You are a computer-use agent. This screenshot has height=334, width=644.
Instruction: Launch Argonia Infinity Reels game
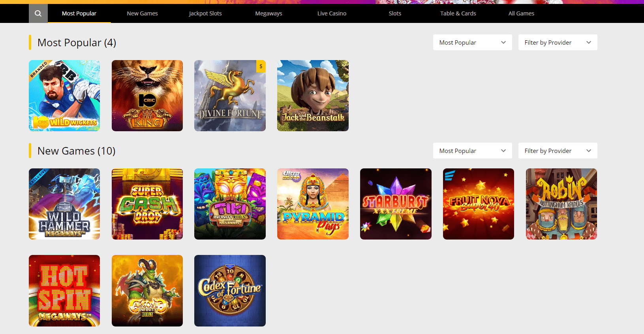(147, 291)
